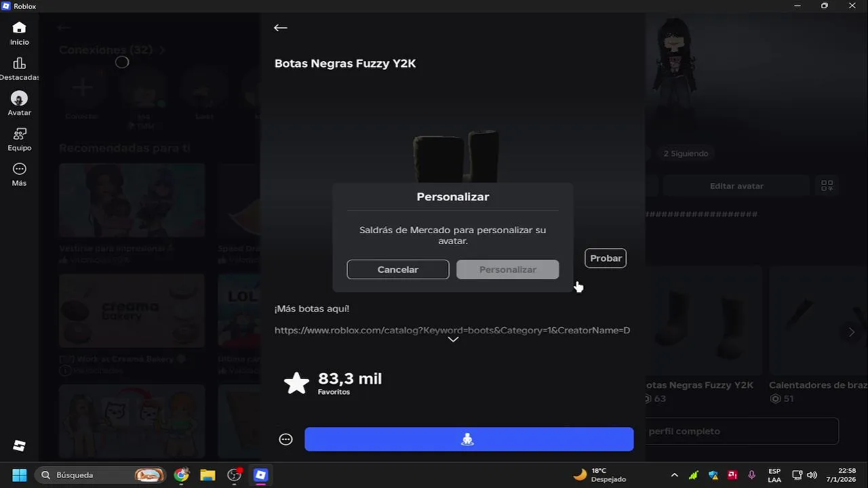Go back using the item page arrow
Screen dimensions: 868x488
coord(281,28)
